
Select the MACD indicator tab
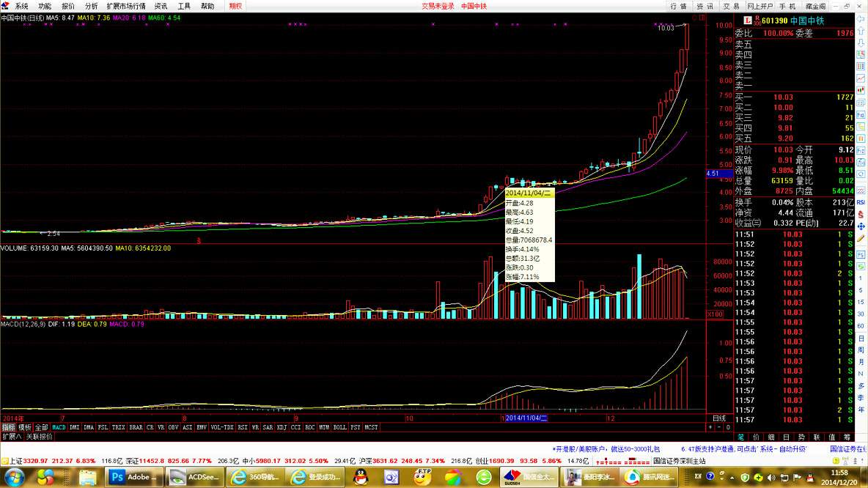tap(59, 427)
